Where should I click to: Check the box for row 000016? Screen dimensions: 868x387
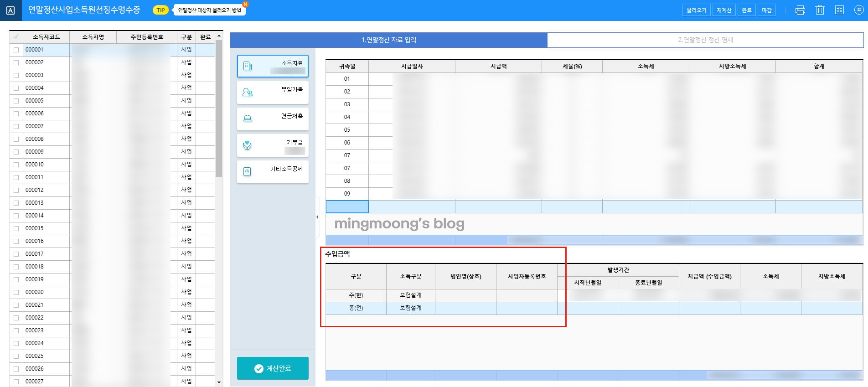[x=16, y=241]
